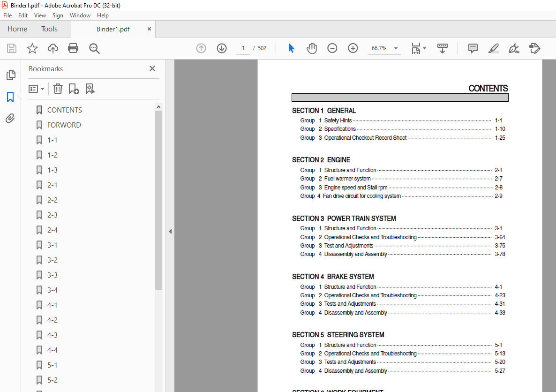
Task: Click scroll-up arrow in bookmarks list
Action: [158, 107]
